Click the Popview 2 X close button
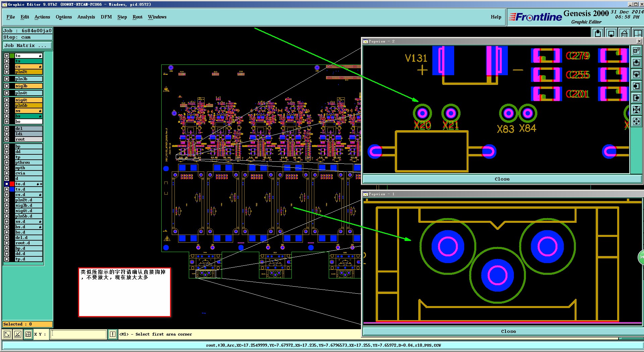 (639, 41)
